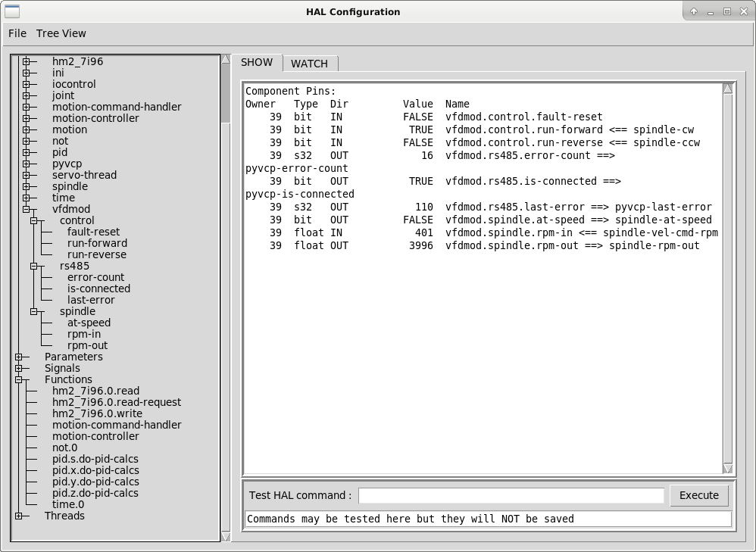
Task: Click the tree panel scroll-up arrow
Action: tap(226, 59)
